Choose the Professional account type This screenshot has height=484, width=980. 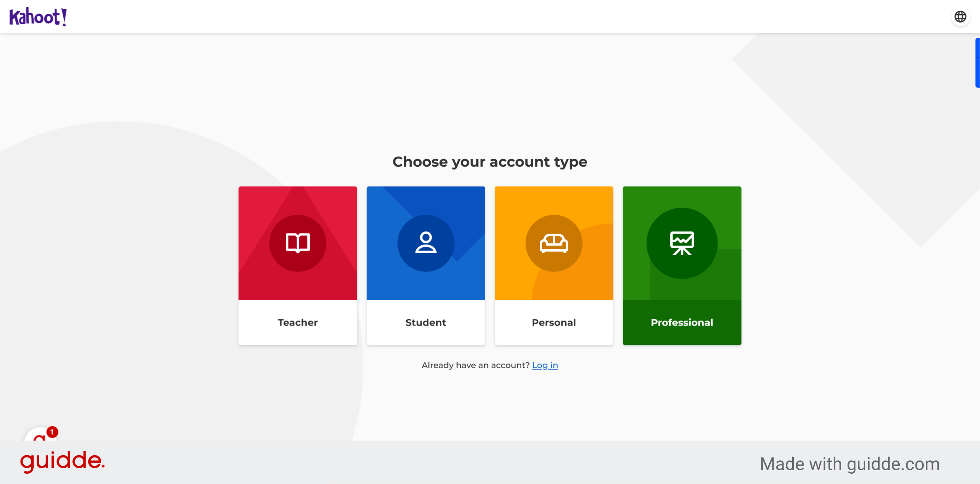682,266
